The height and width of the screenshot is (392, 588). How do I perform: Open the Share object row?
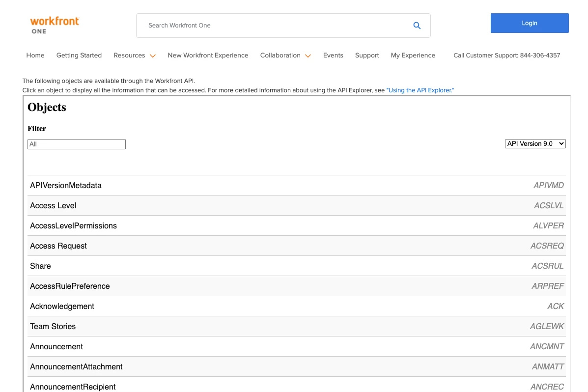coord(296,266)
